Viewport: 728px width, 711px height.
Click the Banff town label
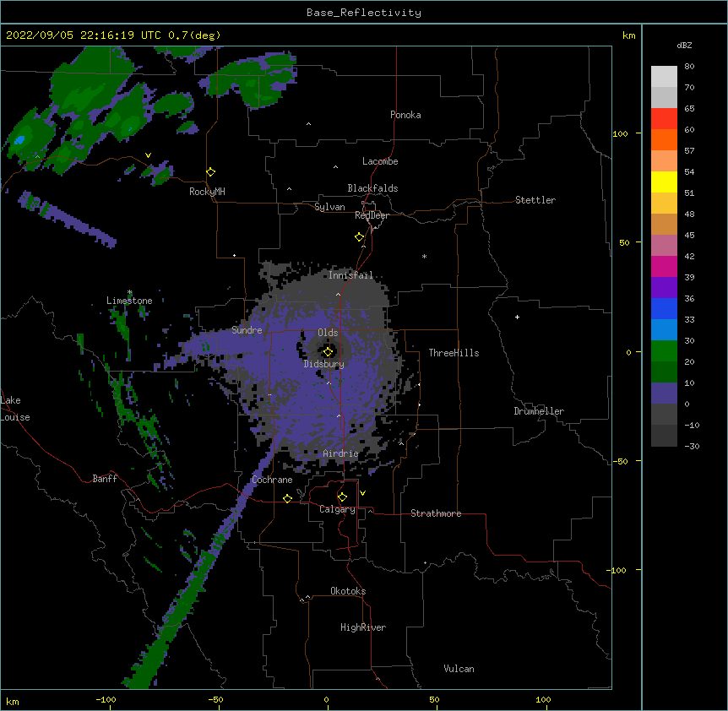click(105, 479)
